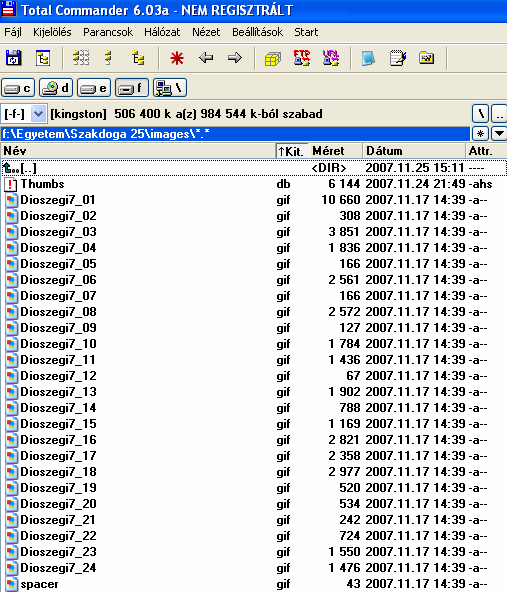The image size is (507, 592).
Task: Click the red asterisk invert selection icon
Action: (177, 58)
